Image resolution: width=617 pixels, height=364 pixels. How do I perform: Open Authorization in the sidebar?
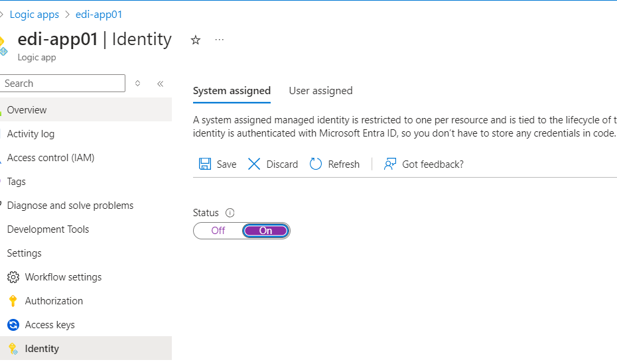(x=86, y=301)
